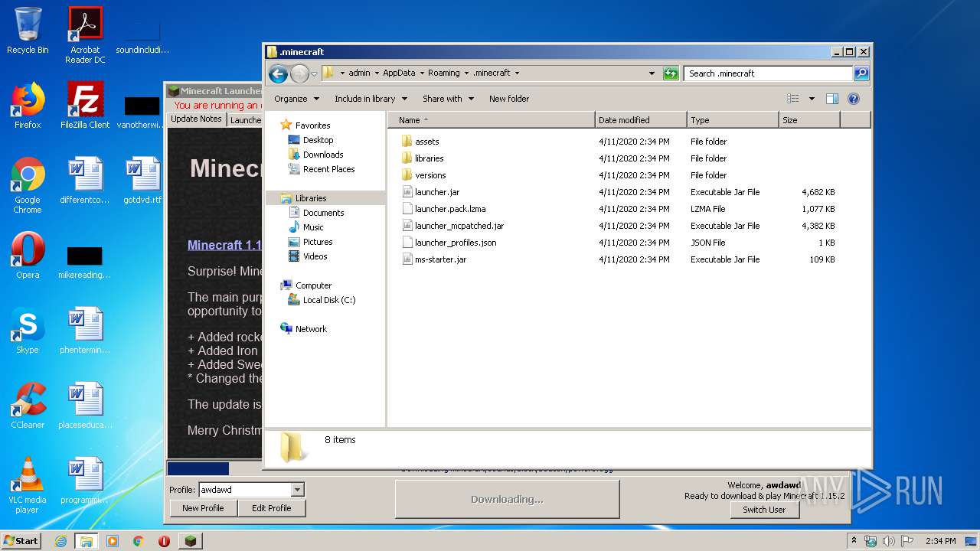Sort by the Type column header

pos(733,120)
